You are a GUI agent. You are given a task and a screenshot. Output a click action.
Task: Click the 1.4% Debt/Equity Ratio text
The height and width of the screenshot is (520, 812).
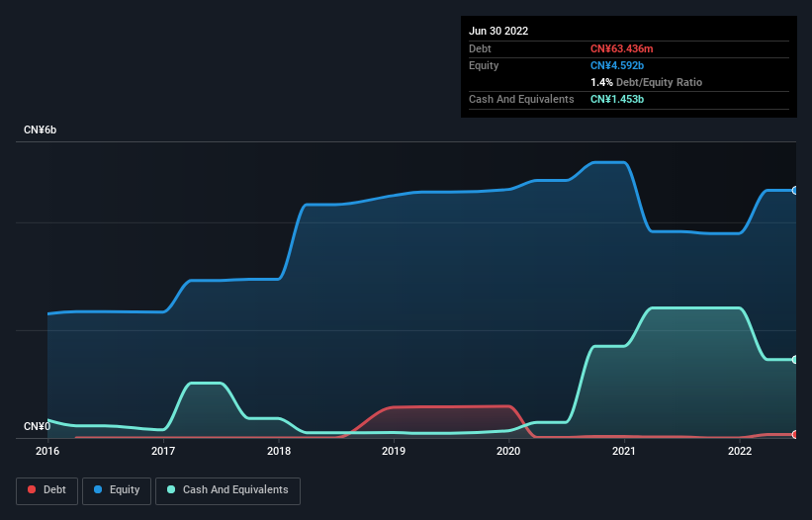[x=646, y=82]
